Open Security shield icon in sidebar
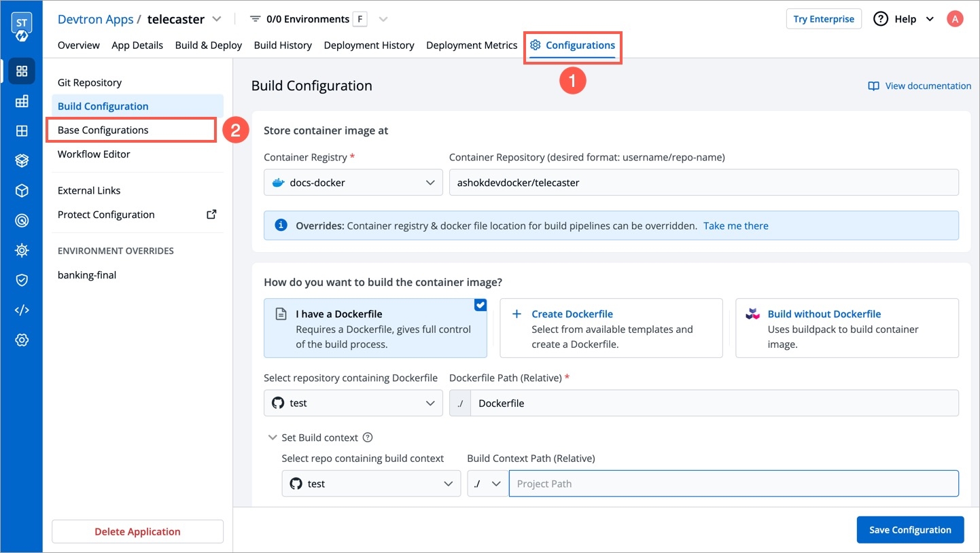The image size is (980, 553). (22, 281)
